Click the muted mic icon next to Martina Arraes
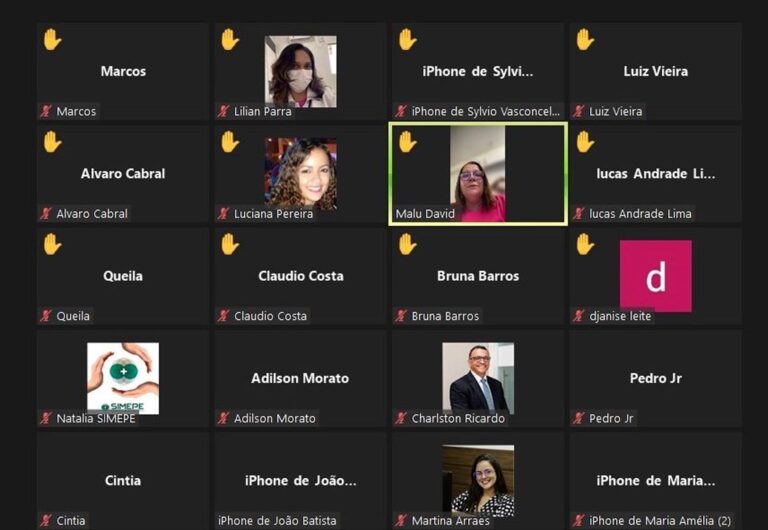 [401, 520]
